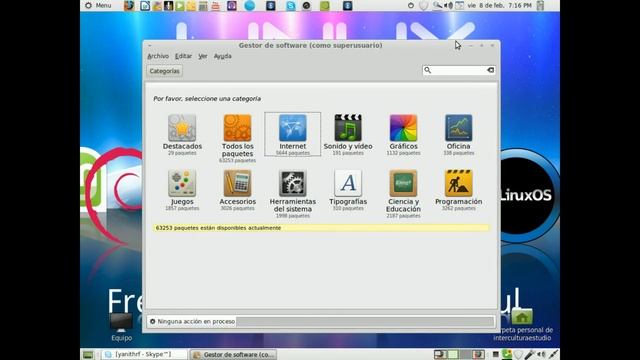The height and width of the screenshot is (360, 640).
Task: Select the second workspace in the switcher
Action: click(x=453, y=354)
